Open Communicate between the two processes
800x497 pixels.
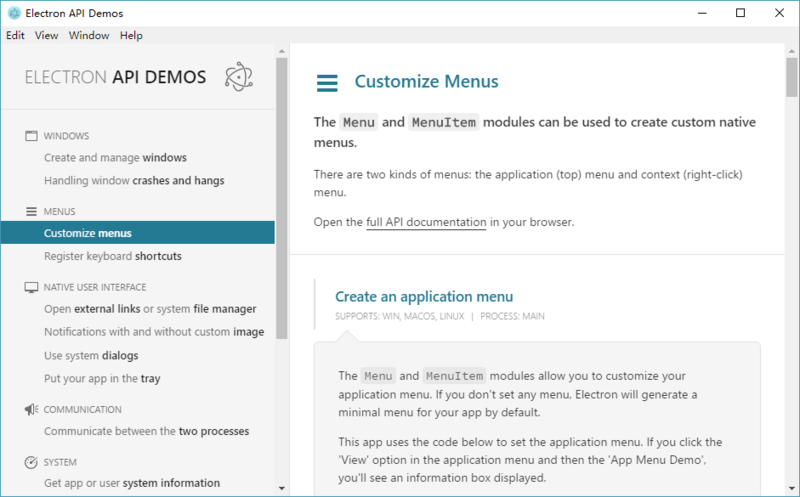pyautogui.click(x=146, y=431)
